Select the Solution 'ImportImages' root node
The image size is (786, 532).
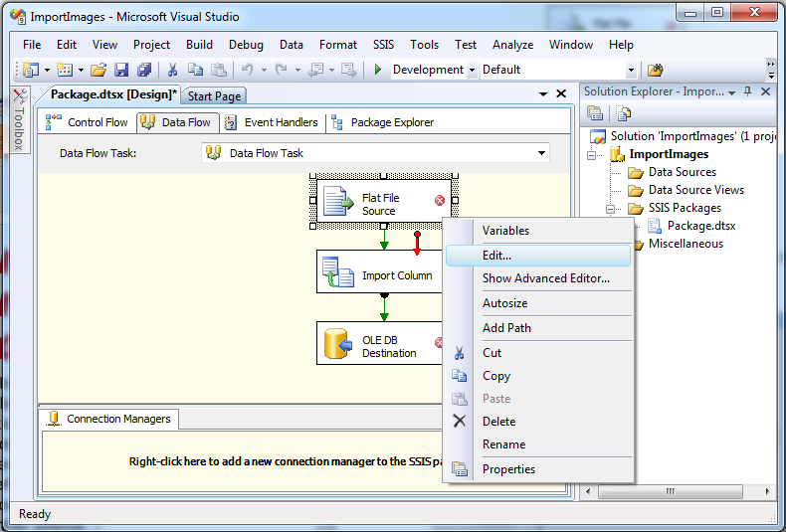coord(683,136)
